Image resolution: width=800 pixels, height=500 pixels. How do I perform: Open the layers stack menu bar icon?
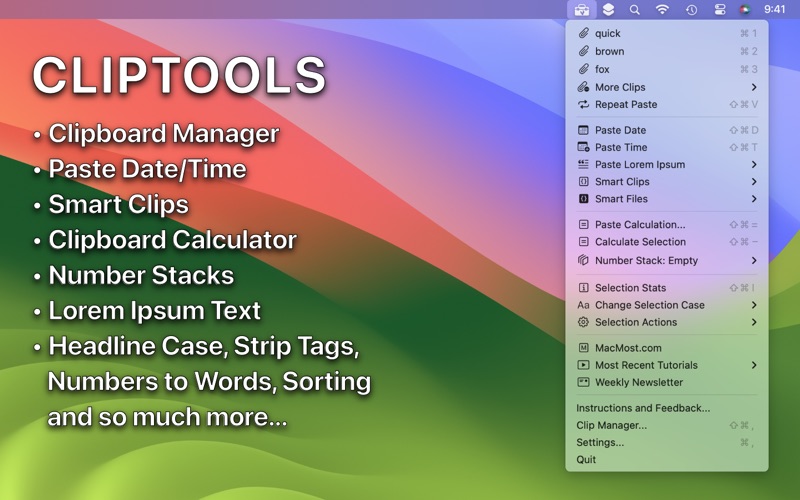[608, 10]
